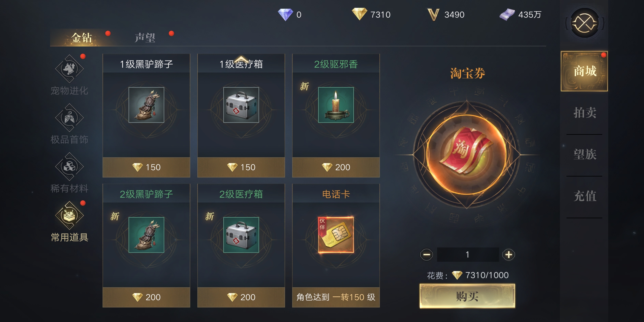Click the purple diamond currency icon
The height and width of the screenshot is (322, 644).
[x=285, y=14]
